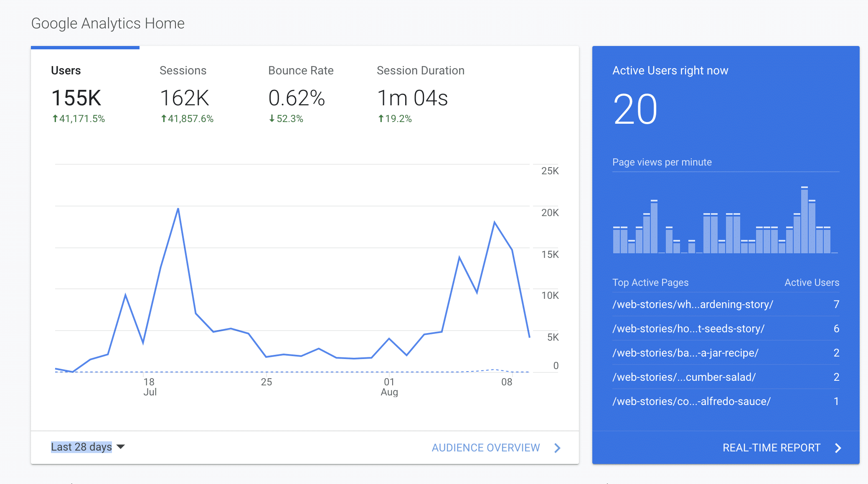Open the REAL-TIME REPORT link
Screen dimensions: 868x484
coord(772,448)
